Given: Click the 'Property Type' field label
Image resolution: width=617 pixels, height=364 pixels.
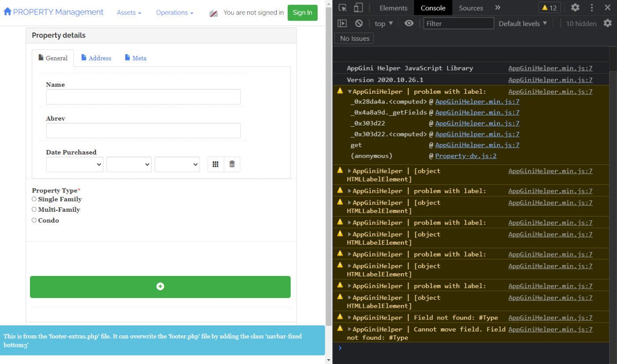Looking at the screenshot, I should pos(56,191).
